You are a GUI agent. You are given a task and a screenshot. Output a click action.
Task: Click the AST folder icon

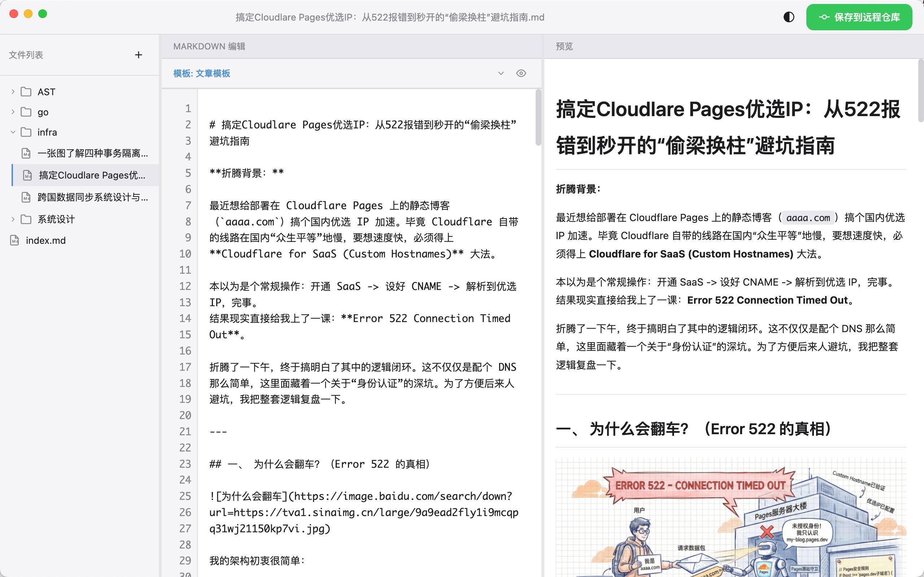pyautogui.click(x=26, y=92)
